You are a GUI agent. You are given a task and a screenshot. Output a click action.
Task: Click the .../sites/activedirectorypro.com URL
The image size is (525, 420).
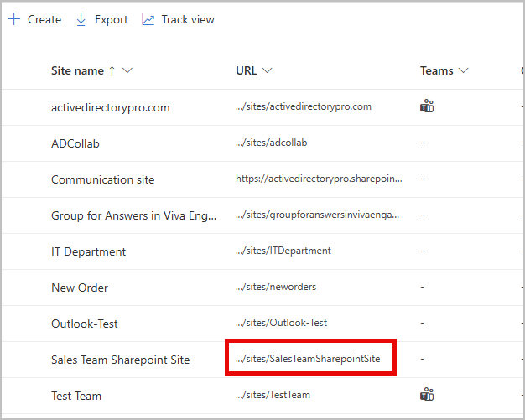coord(304,106)
